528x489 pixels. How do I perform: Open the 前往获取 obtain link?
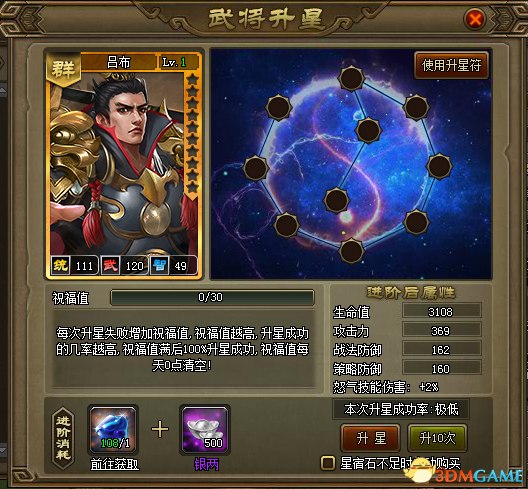pyautogui.click(x=114, y=464)
